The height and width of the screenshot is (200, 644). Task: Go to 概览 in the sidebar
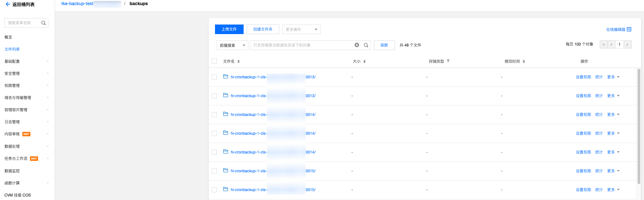point(8,37)
